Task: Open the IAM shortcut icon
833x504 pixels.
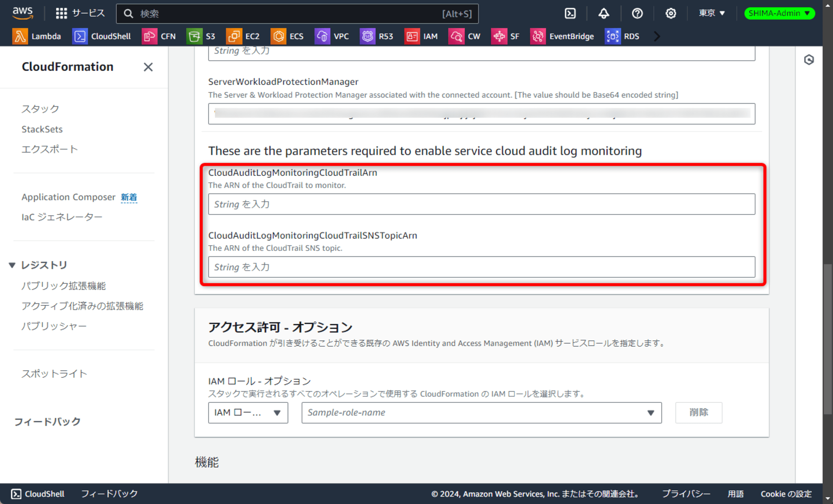Action: 412,36
